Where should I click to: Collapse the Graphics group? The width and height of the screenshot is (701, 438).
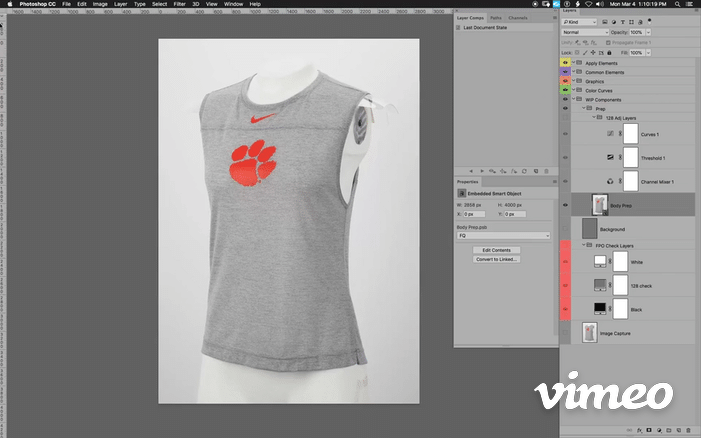pyautogui.click(x=574, y=80)
